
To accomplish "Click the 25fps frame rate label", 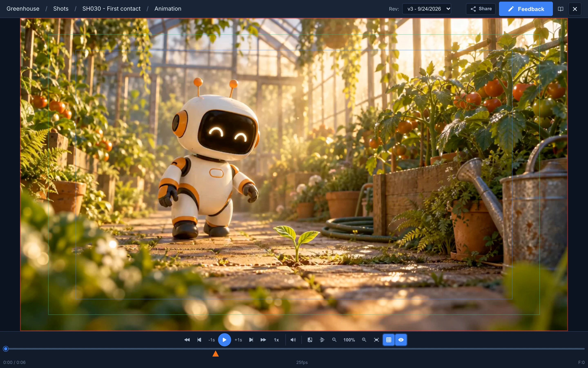I will 302,362.
